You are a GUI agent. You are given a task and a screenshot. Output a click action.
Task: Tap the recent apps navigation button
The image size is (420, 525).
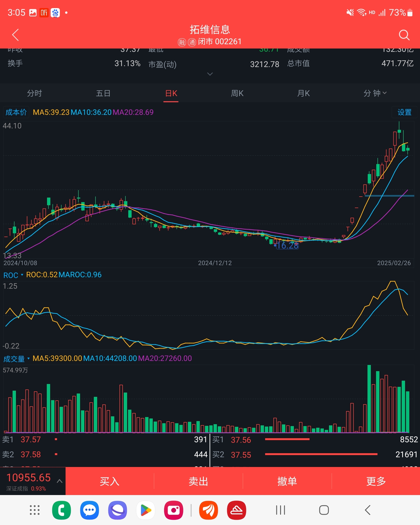[x=280, y=510]
